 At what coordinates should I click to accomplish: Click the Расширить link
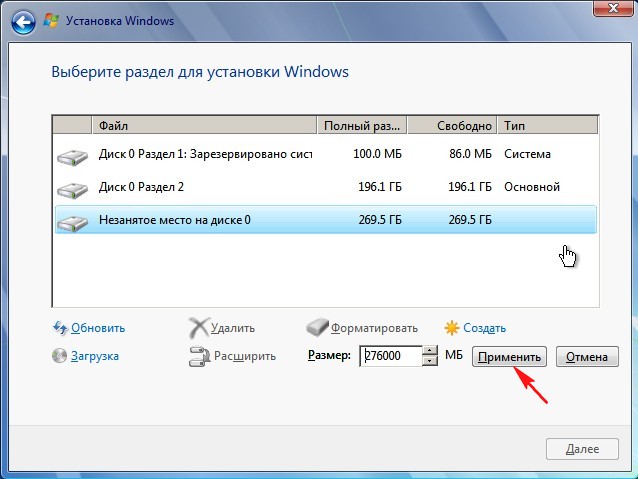[x=245, y=356]
